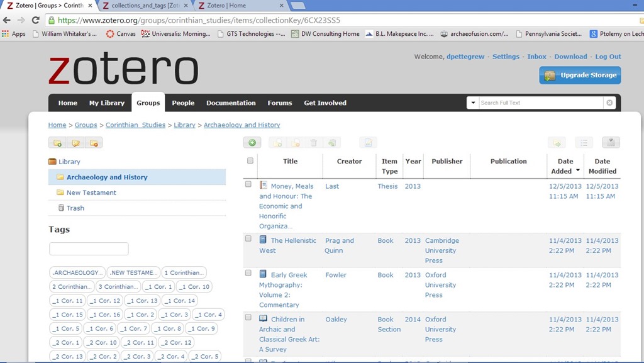Toggle the select-all checkbox in table header
Image resolution: width=644 pixels, height=363 pixels.
[250, 161]
